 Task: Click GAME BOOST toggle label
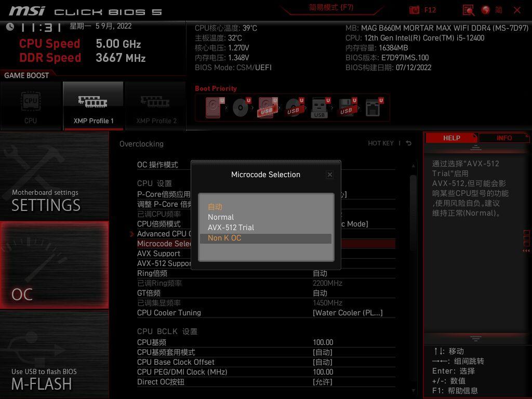[27, 75]
